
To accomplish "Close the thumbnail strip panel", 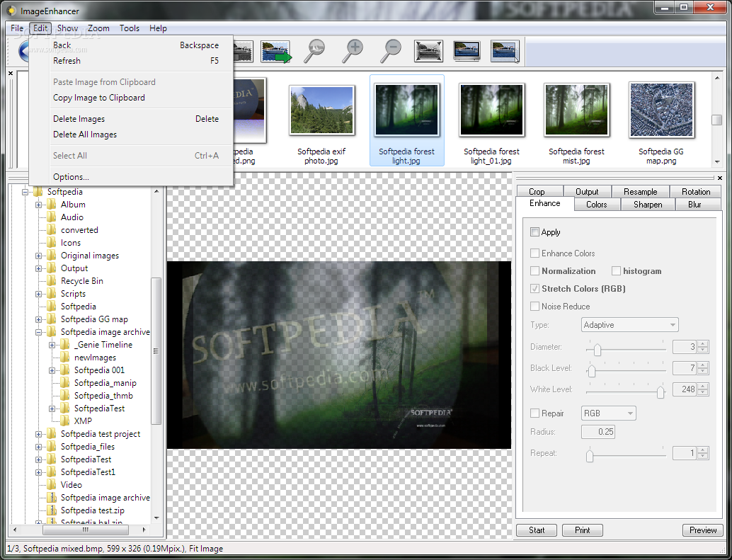I will (11, 73).
